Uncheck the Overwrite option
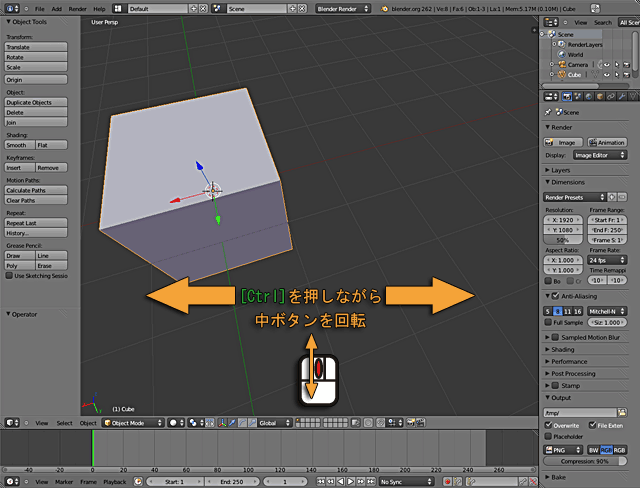 [x=549, y=424]
